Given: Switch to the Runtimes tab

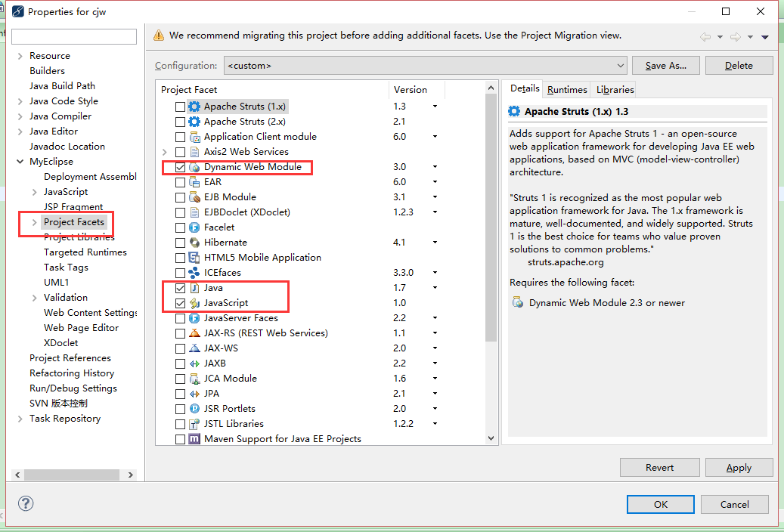Looking at the screenshot, I should point(567,89).
